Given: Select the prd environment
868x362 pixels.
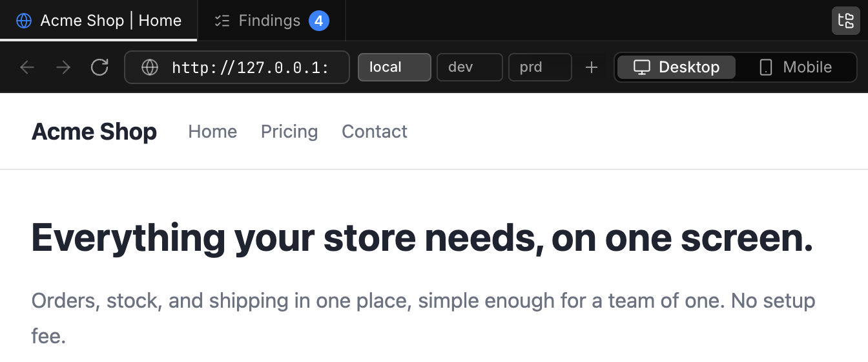Looking at the screenshot, I should (540, 67).
